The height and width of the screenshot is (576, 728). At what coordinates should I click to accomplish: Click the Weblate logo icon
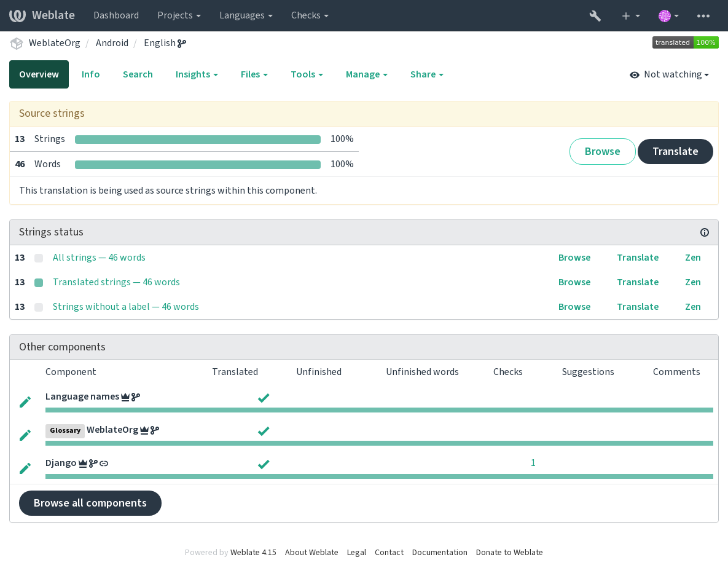click(x=17, y=15)
